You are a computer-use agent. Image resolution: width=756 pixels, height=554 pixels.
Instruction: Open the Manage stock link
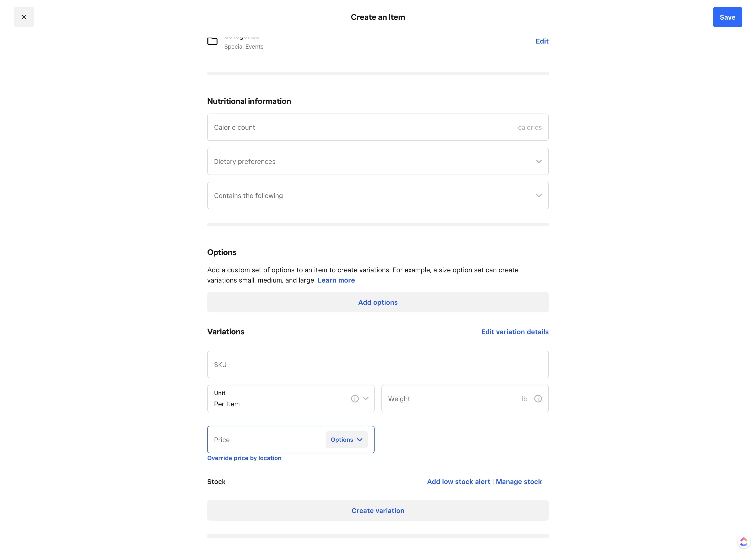518,482
